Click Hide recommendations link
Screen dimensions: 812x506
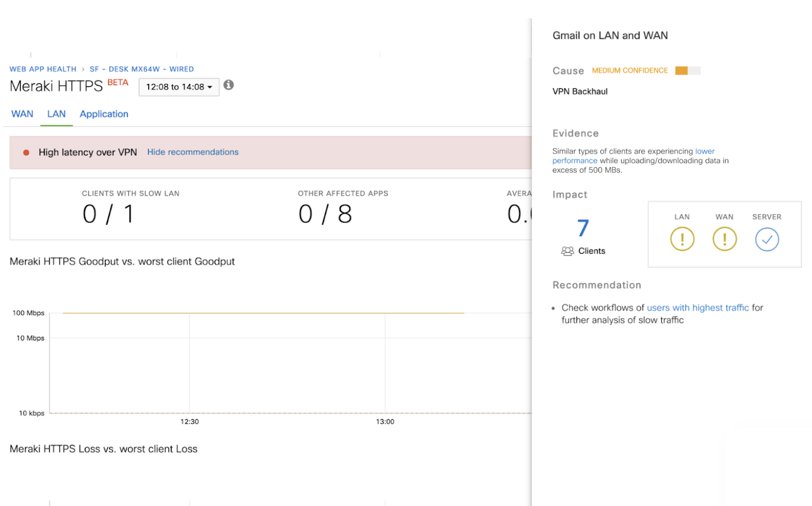point(193,152)
